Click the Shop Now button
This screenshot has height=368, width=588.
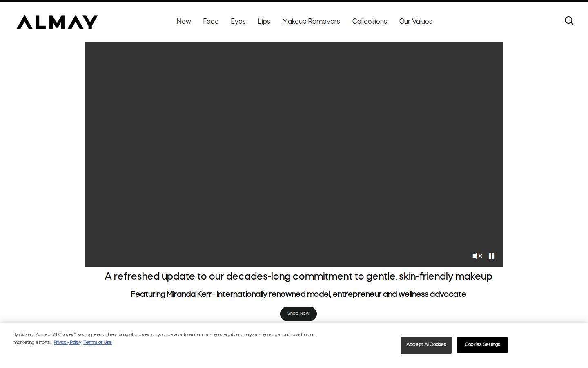coord(298,314)
